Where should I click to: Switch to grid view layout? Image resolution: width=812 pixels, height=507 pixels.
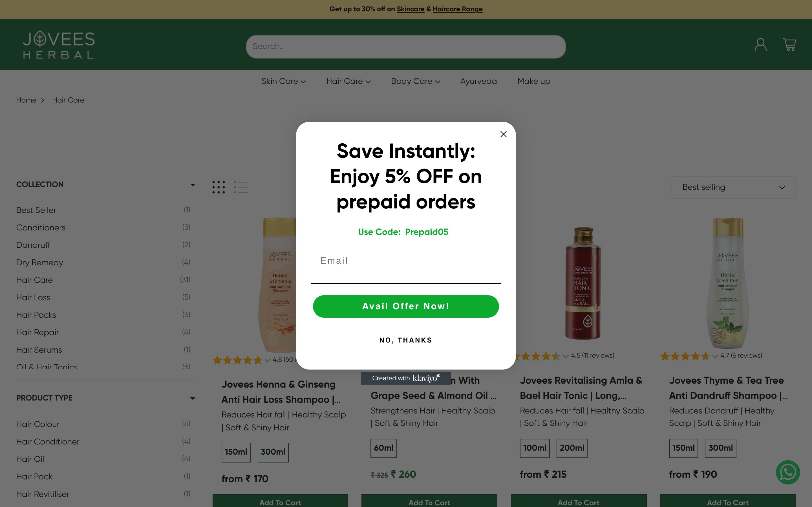point(219,187)
